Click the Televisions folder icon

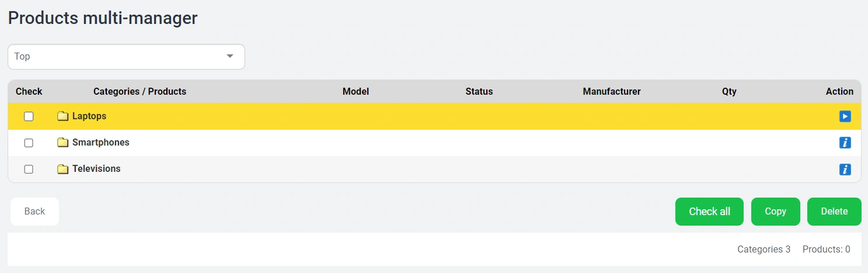pyautogui.click(x=63, y=169)
